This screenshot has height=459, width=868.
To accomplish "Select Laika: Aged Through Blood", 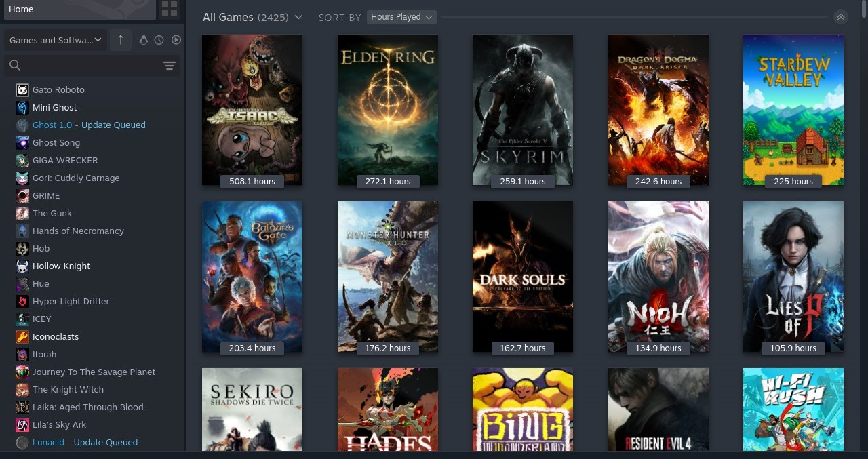I will pyautogui.click(x=88, y=407).
